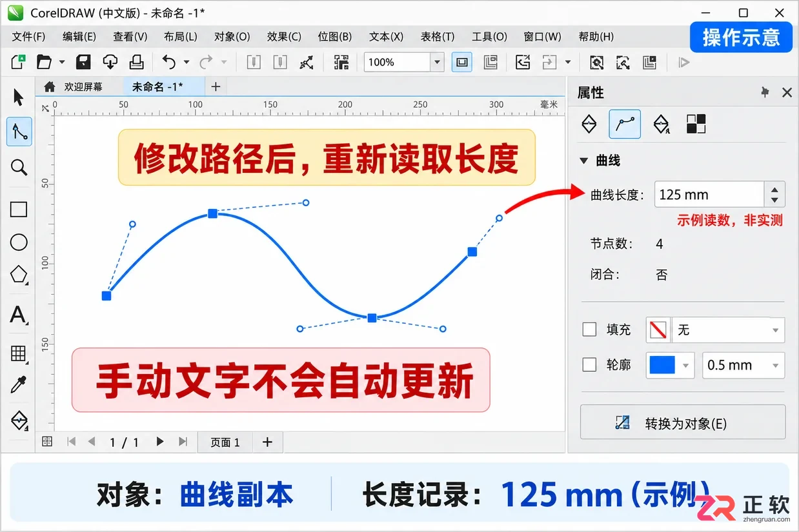Open the 编辑(E) menu
Image resolution: width=799 pixels, height=532 pixels.
pos(79,37)
